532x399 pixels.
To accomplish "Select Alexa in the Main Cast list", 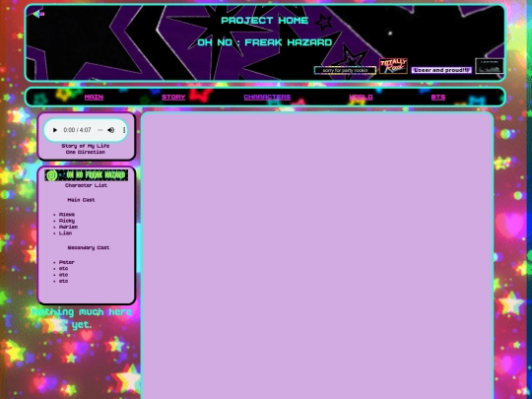I will point(67,215).
